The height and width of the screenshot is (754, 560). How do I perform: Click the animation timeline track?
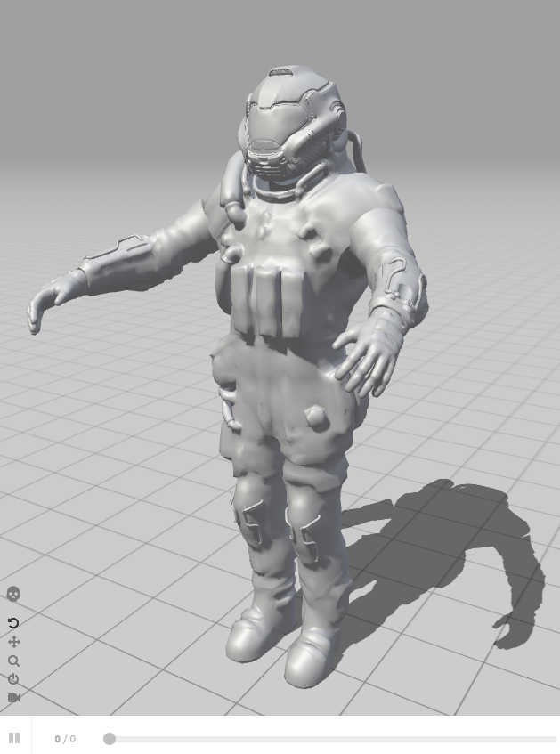[x=329, y=739]
